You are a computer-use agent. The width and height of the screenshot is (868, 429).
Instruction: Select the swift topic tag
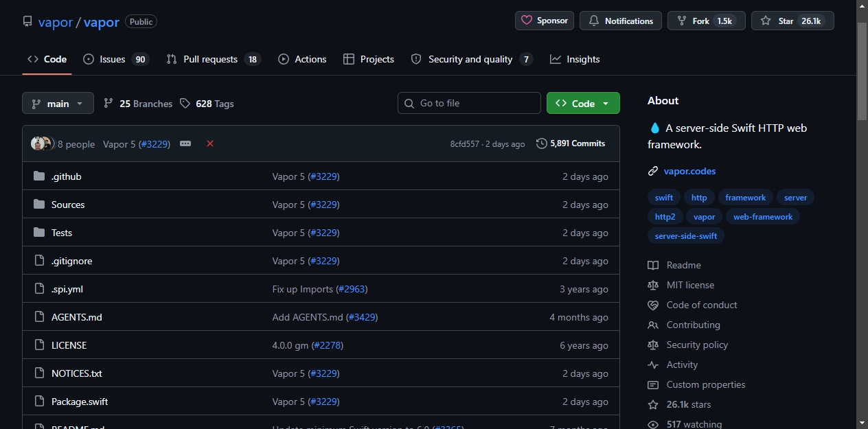pos(664,198)
